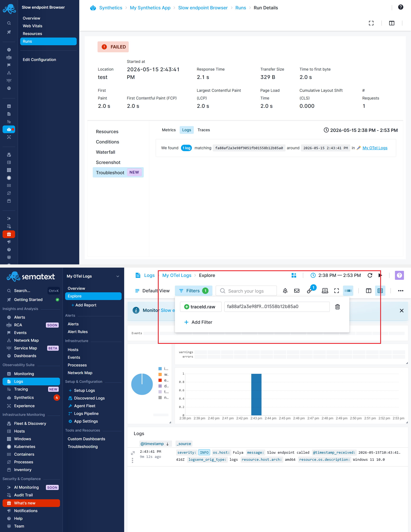Click the add dashboard component icon
The width and height of the screenshot is (411, 532).
point(294,275)
